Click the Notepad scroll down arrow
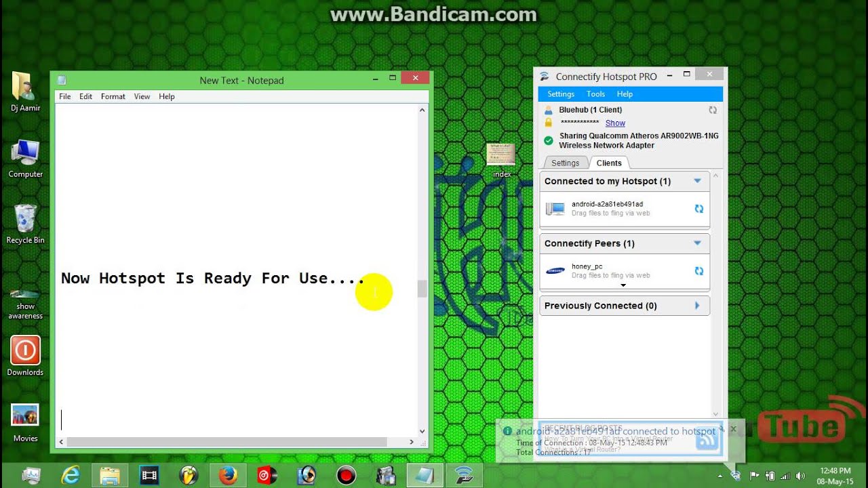Image resolution: width=868 pixels, height=488 pixels. coord(422,431)
